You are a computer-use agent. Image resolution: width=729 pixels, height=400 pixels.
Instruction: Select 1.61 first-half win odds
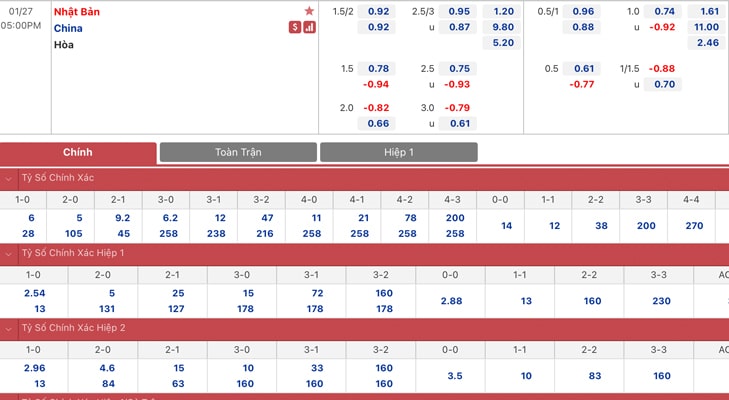click(x=709, y=11)
